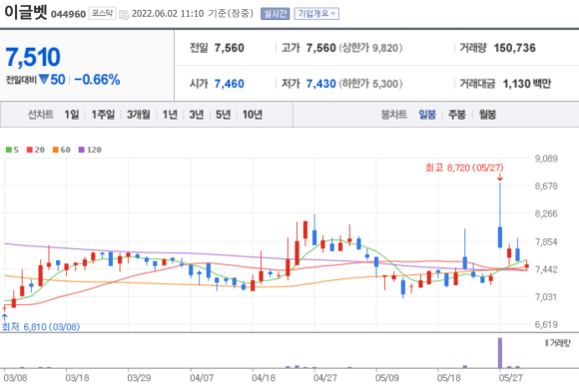This screenshot has height=392, width=579.
Task: Click the 거래량 value 150,736
Action: tap(514, 48)
